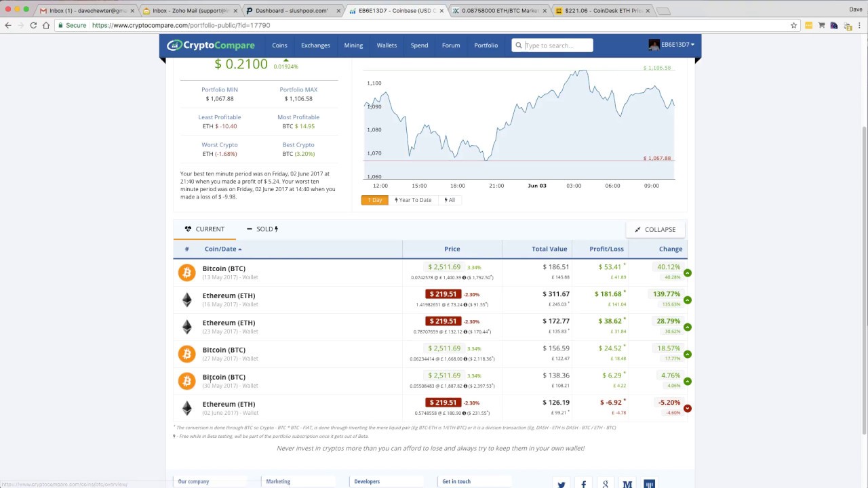
Task: Expand the 4.76% row green arrow
Action: 688,382
